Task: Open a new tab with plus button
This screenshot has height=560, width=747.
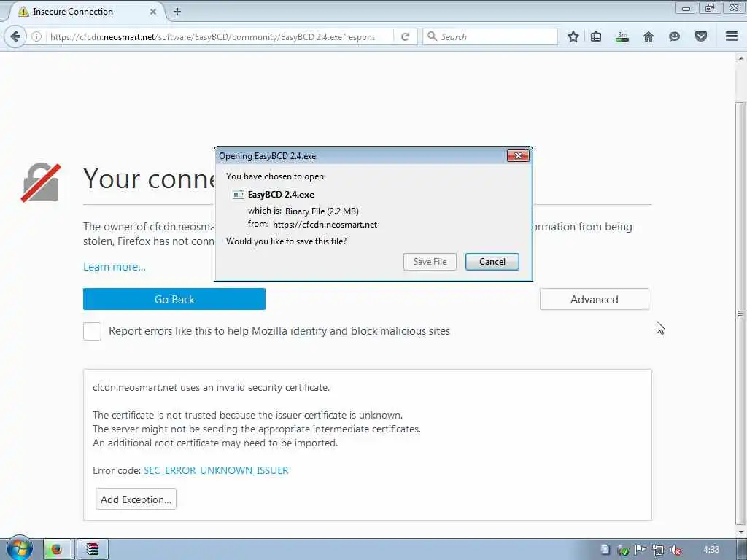Action: tap(177, 12)
